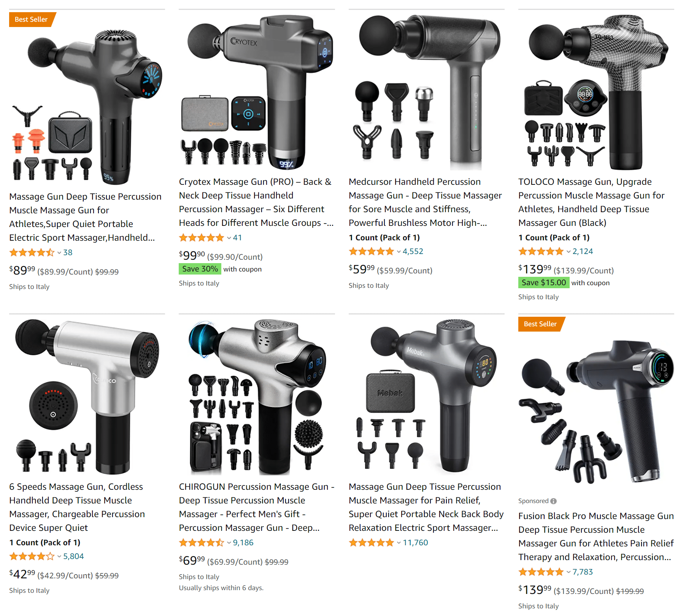Screen dimensions: 686x616
Task: Click the Best Seller badge on Fusion gun
Action: pyautogui.click(x=541, y=324)
